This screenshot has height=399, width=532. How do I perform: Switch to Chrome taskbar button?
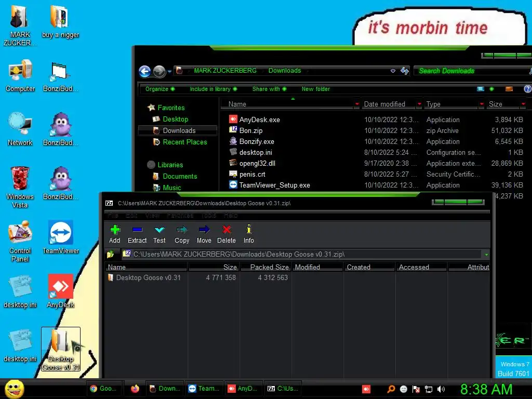coord(103,389)
